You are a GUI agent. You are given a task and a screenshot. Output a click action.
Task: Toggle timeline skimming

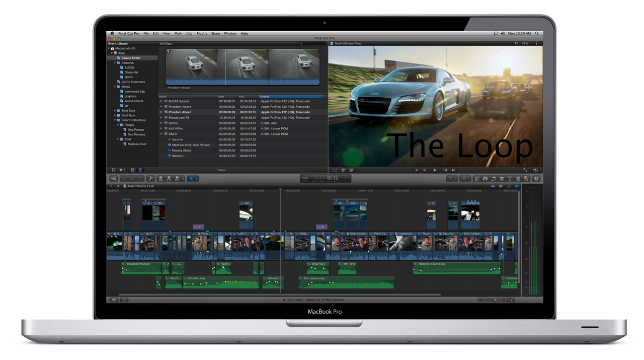point(493,186)
